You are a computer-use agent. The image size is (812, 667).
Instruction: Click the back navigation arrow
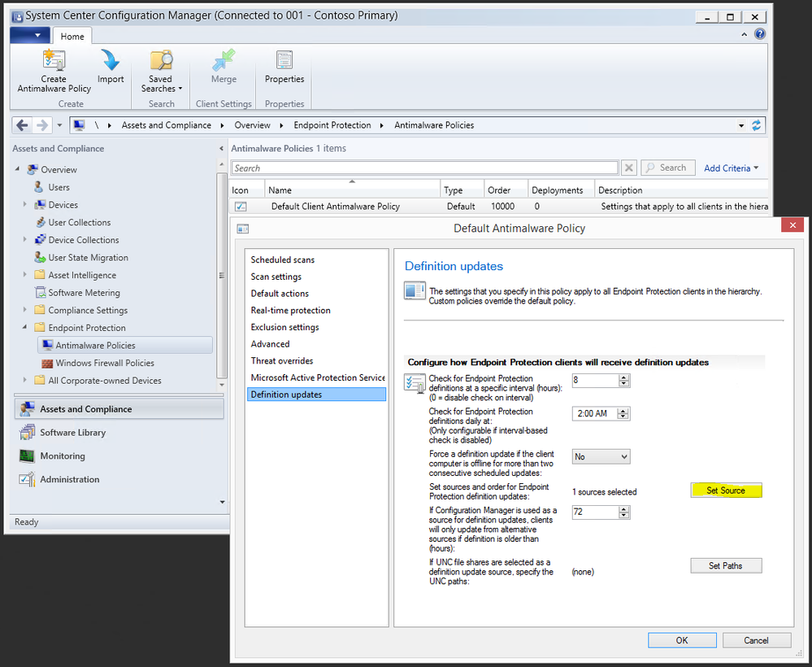(23, 125)
